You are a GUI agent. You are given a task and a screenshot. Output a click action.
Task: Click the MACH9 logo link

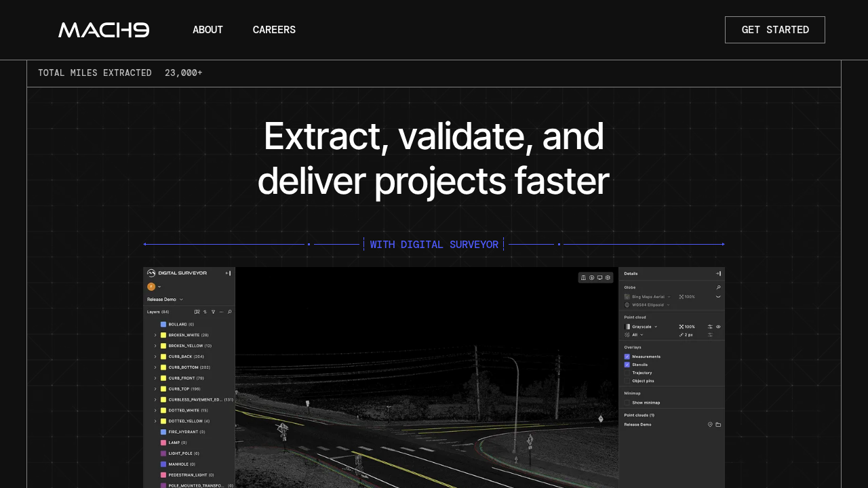tap(103, 29)
